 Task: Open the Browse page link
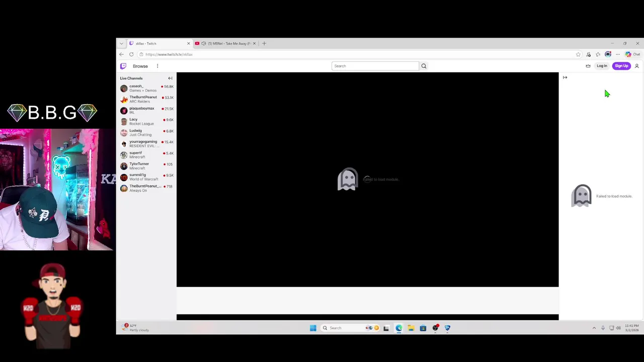point(140,66)
